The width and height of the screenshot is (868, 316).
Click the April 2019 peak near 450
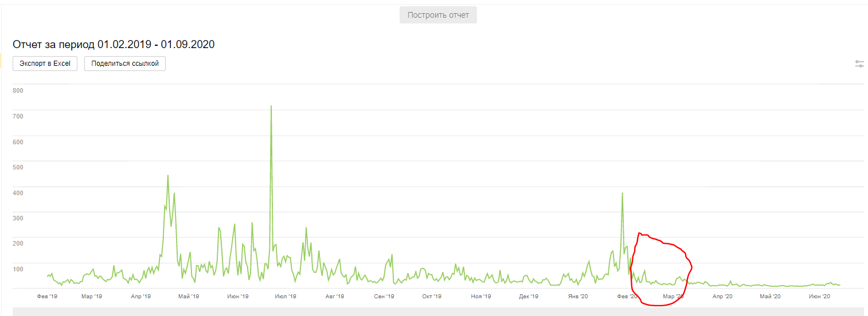click(x=167, y=176)
